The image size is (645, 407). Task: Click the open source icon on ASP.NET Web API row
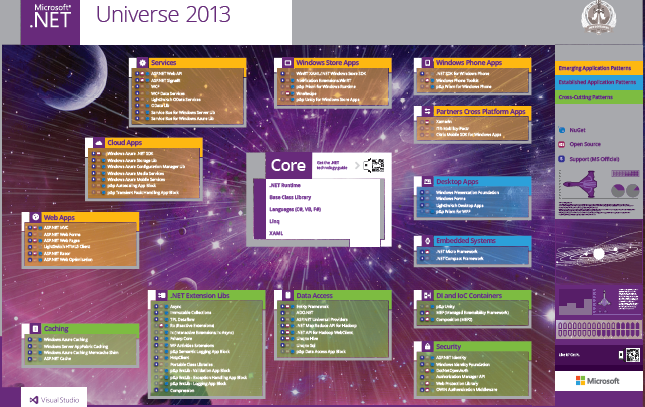tap(142, 74)
